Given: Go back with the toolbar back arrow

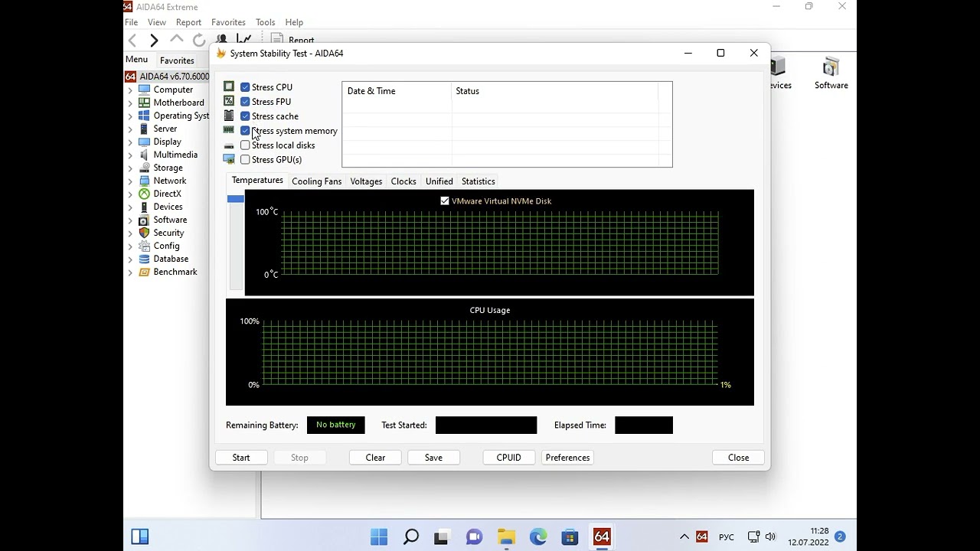Looking at the screenshot, I should point(132,41).
